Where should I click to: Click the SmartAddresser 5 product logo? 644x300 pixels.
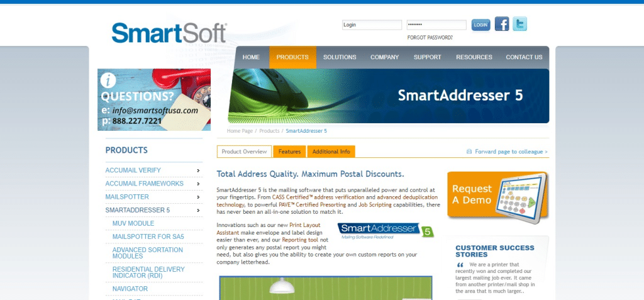click(386, 231)
